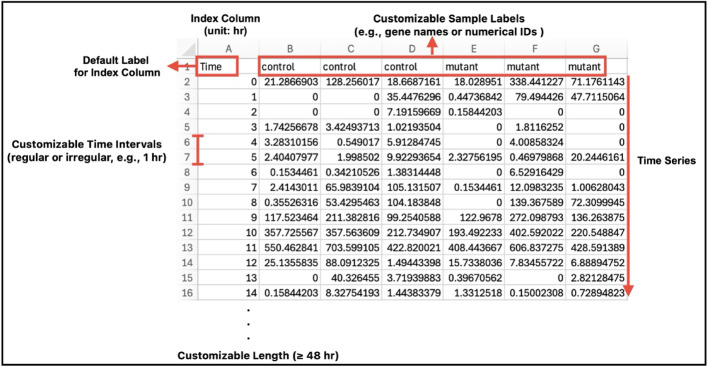The image size is (708, 367).
Task: Select column F header
Action: 535,48
